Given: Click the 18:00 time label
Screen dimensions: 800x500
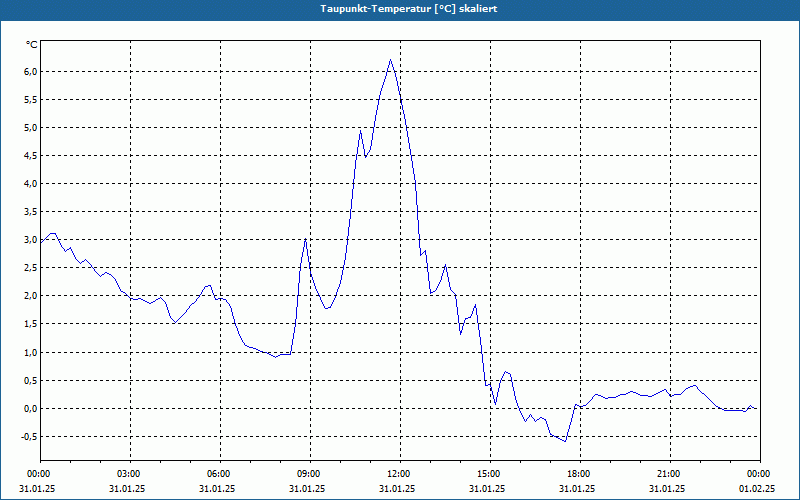Looking at the screenshot, I should coord(580,474).
